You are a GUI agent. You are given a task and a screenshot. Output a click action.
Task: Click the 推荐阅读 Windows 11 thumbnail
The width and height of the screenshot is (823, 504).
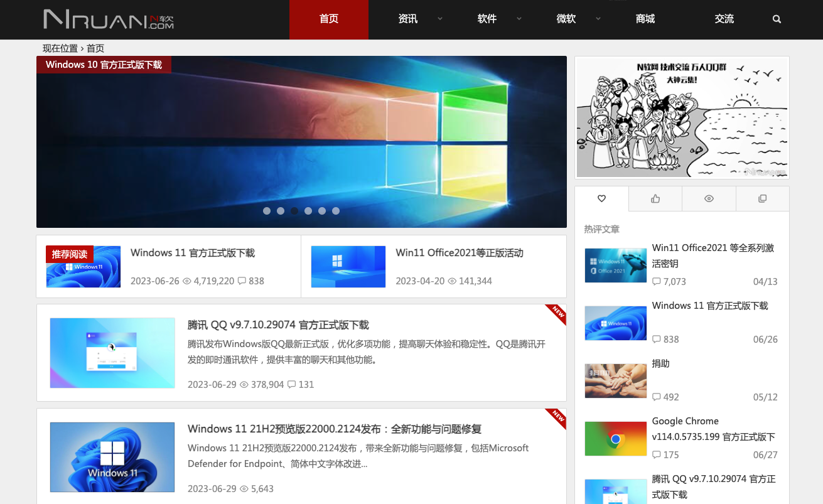click(83, 267)
